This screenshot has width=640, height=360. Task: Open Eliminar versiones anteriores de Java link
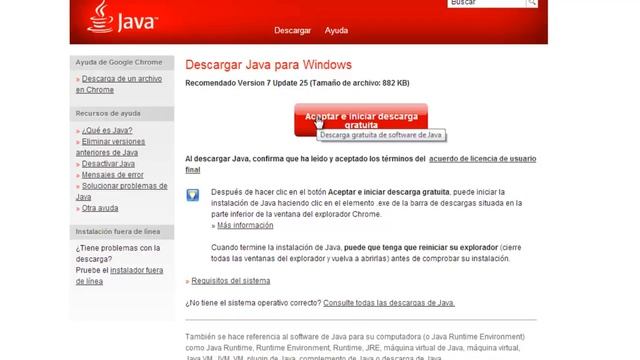click(110, 147)
